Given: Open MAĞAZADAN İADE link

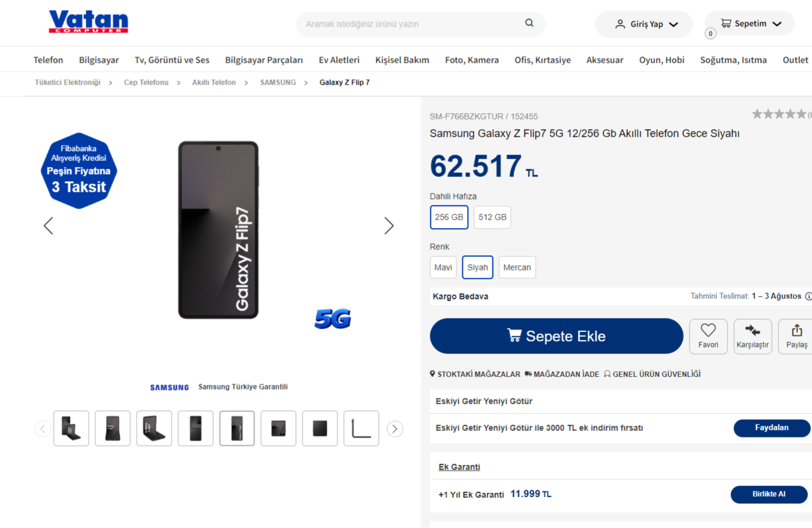Looking at the screenshot, I should [x=562, y=374].
